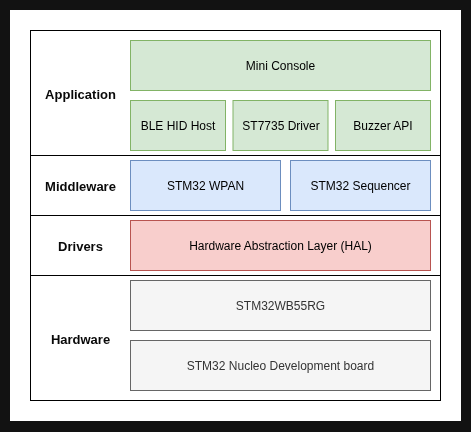Select the STM32 Nucleo Development board block
The height and width of the screenshot is (432, 471).
pos(280,365)
